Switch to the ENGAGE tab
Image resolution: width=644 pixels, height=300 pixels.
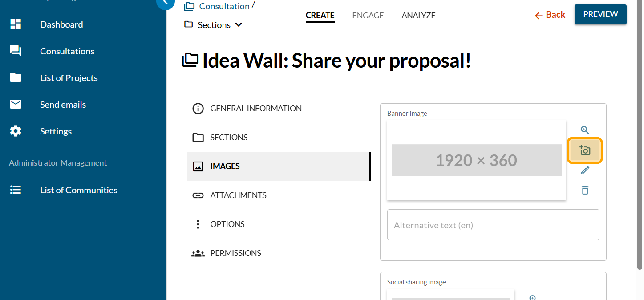pos(368,16)
